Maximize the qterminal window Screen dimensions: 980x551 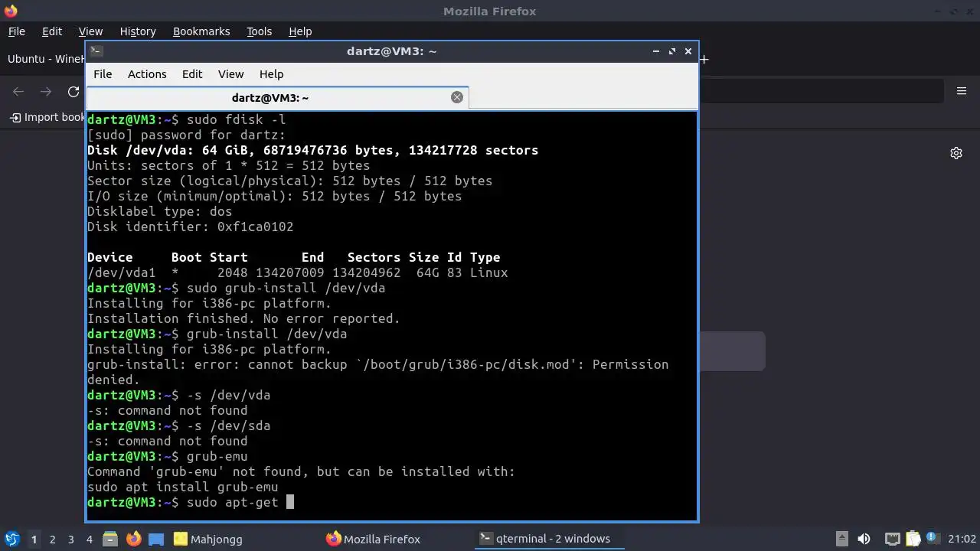pos(672,51)
